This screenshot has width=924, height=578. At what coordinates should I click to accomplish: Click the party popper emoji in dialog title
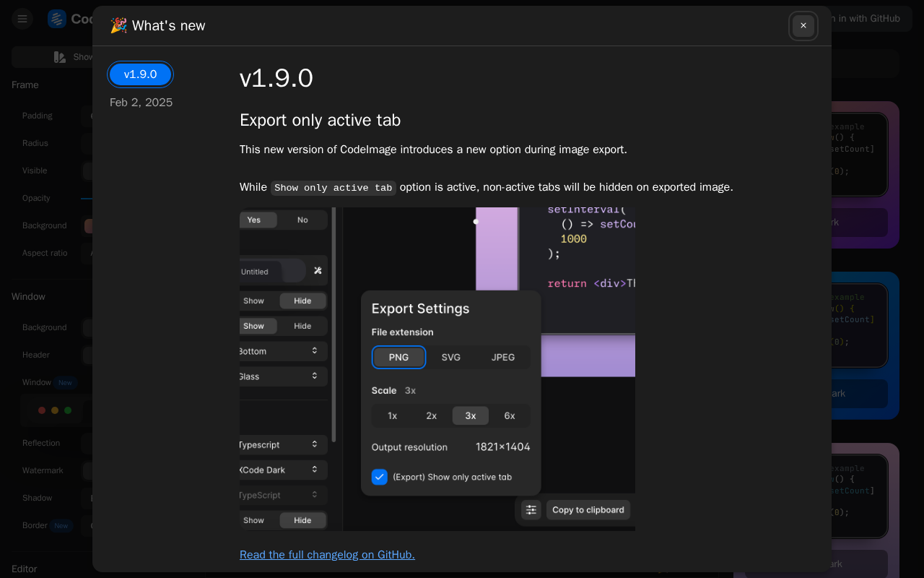[x=118, y=26]
